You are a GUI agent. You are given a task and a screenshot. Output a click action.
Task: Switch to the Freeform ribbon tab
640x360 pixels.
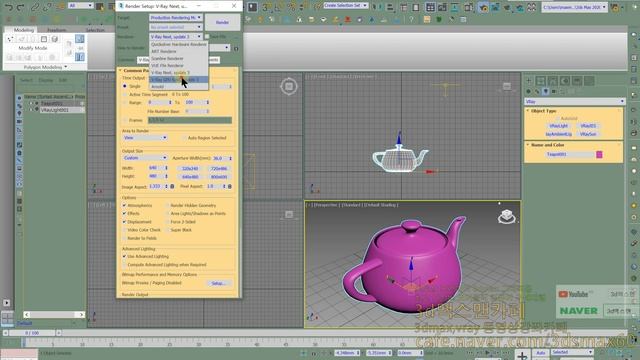(x=56, y=30)
